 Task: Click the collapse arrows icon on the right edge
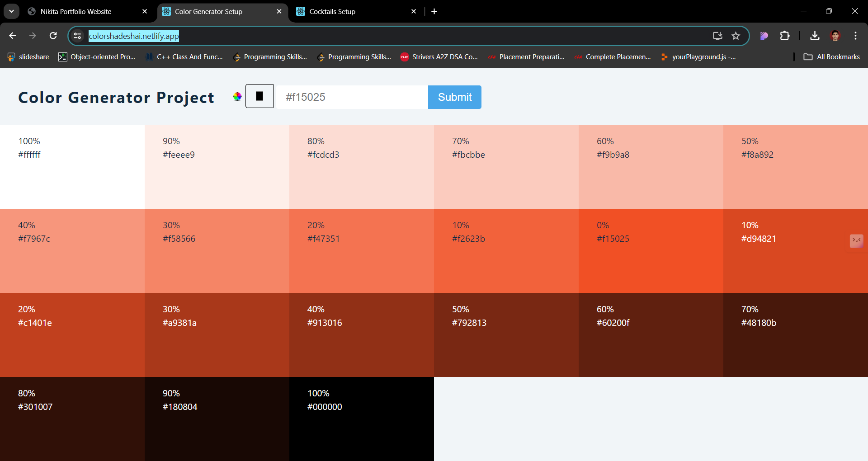(856, 241)
